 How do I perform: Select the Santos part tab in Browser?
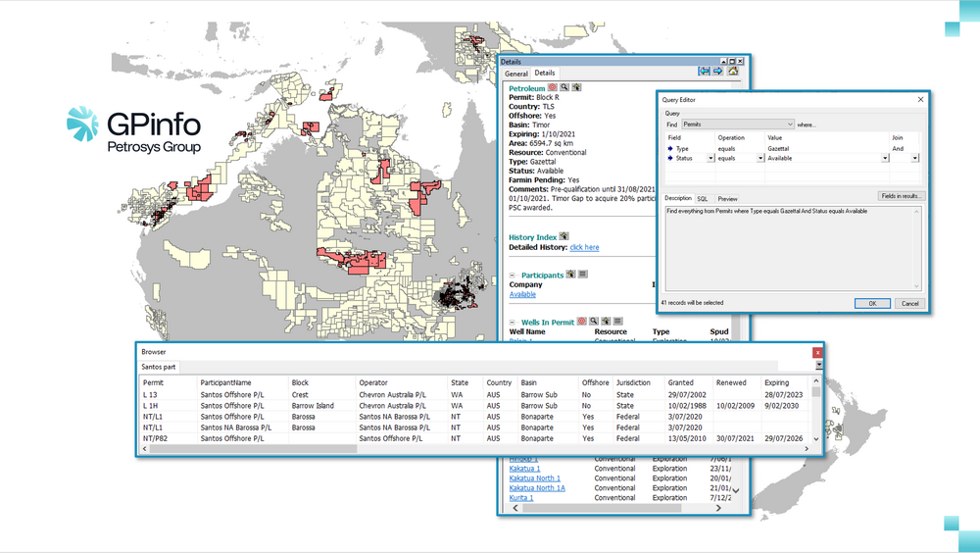click(x=159, y=367)
